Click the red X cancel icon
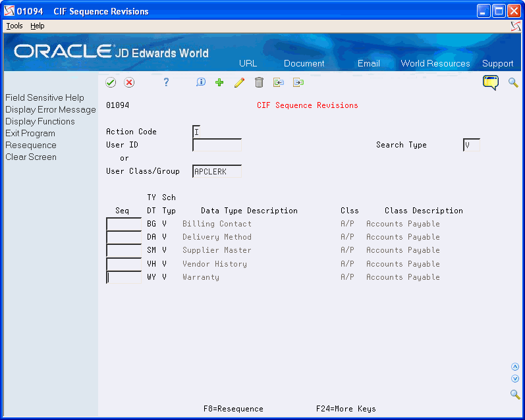 point(129,82)
